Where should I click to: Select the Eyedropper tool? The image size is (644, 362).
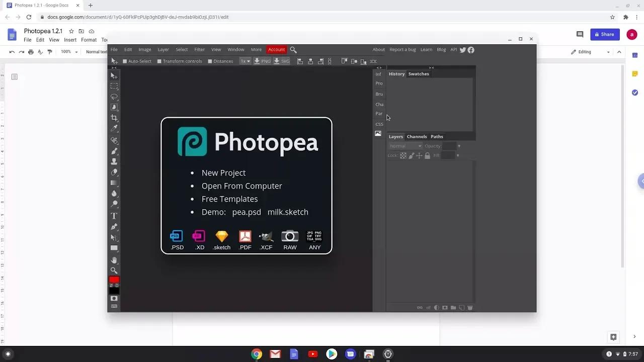pyautogui.click(x=114, y=129)
